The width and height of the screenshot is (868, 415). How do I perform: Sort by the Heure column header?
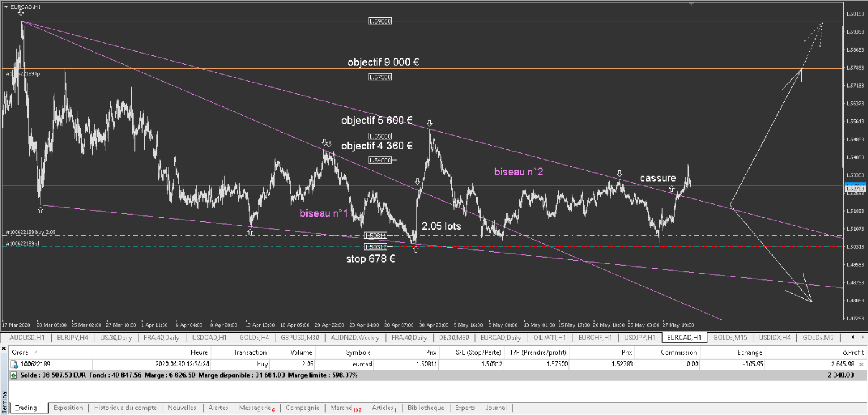[x=152, y=353]
